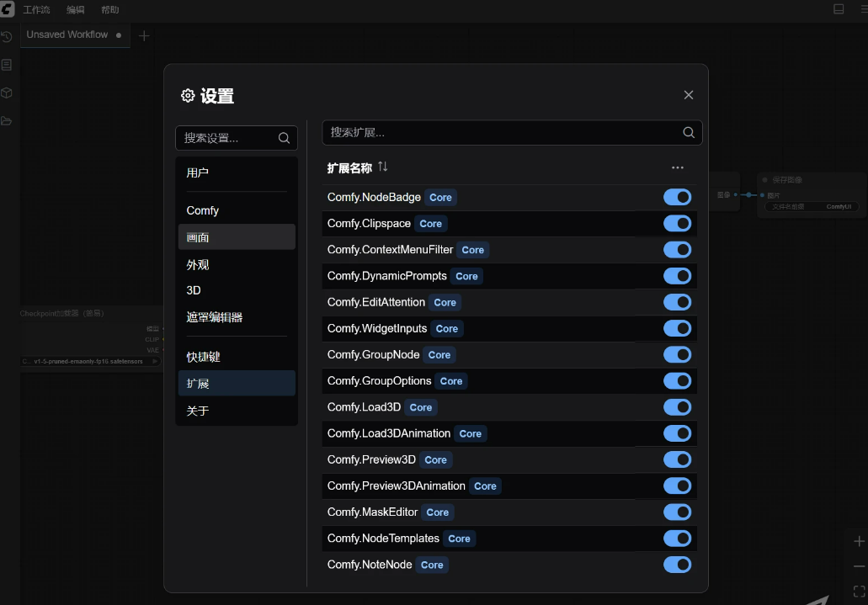The width and height of the screenshot is (868, 605).
Task: Open the 工作流 menu
Action: pyautogui.click(x=36, y=9)
